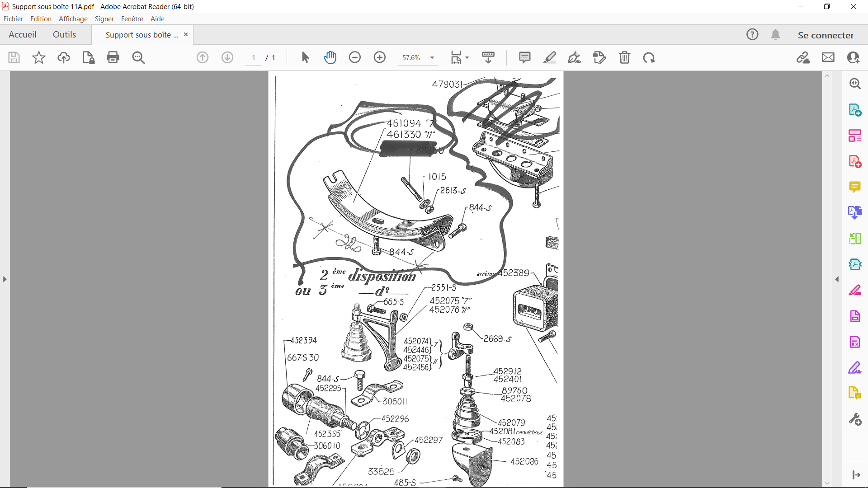Star this file as favorite
The height and width of the screenshot is (488, 868).
[x=39, y=57]
